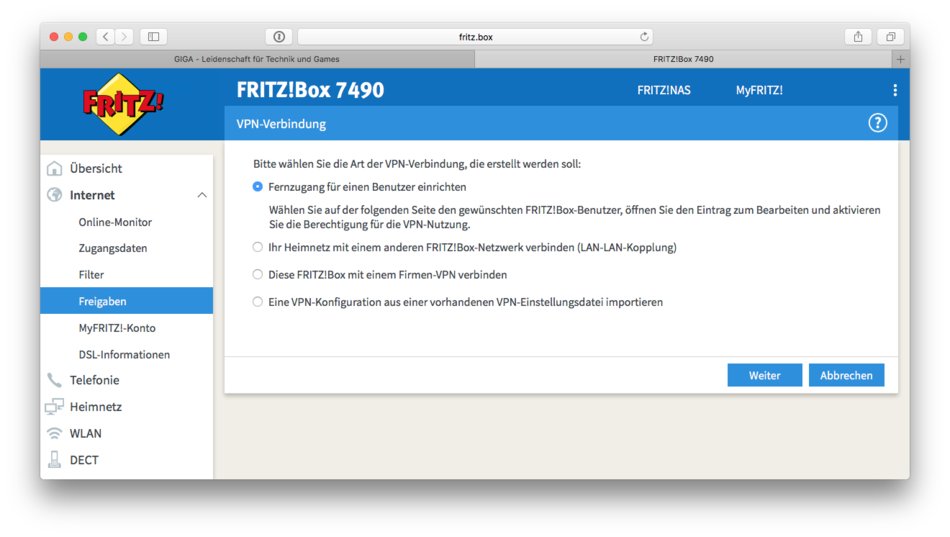Click the page reload icon
Image resolution: width=950 pixels, height=537 pixels.
coord(645,37)
